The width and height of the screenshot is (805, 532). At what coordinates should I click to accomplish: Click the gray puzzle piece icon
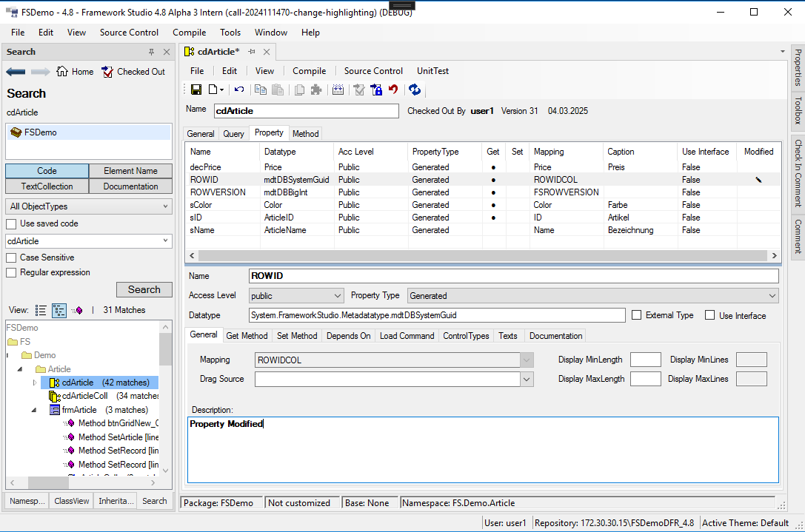click(x=316, y=90)
